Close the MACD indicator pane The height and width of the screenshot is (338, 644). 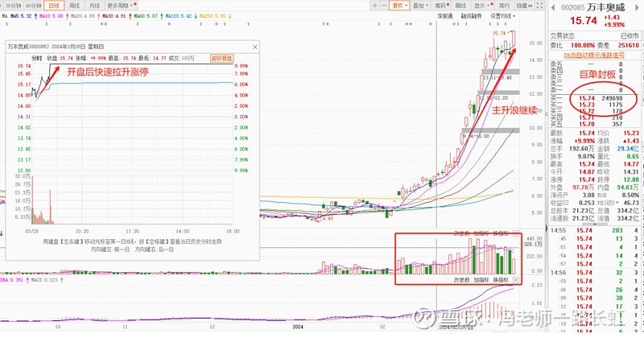click(x=516, y=280)
